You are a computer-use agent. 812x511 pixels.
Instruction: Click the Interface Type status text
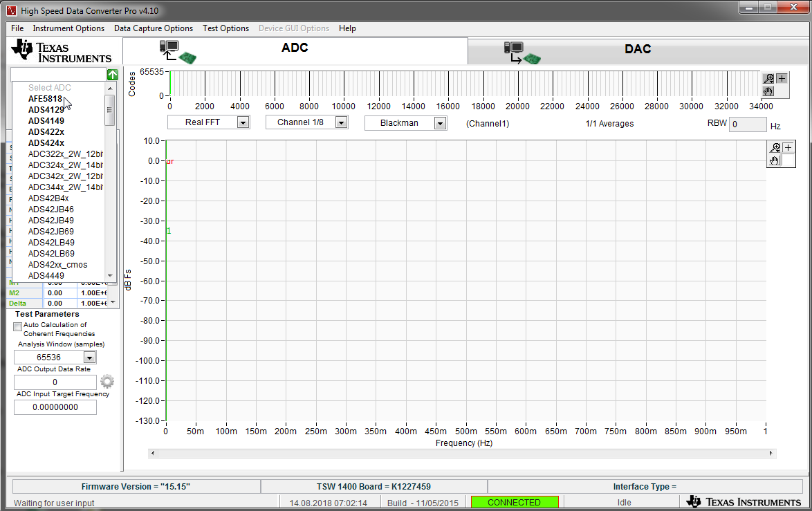tap(645, 487)
